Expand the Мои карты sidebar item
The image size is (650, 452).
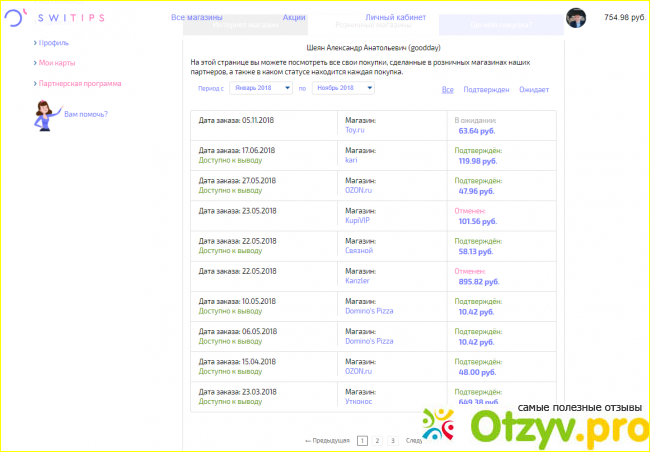[x=57, y=63]
